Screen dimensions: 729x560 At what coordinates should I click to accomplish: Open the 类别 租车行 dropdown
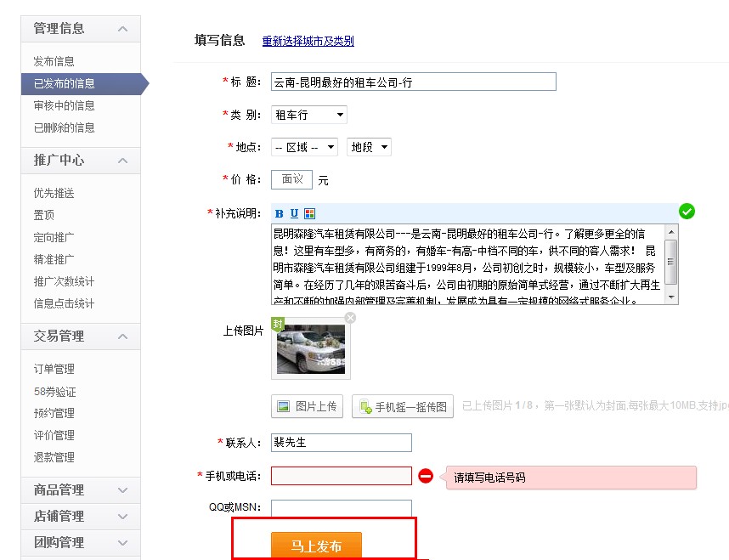tap(309, 115)
